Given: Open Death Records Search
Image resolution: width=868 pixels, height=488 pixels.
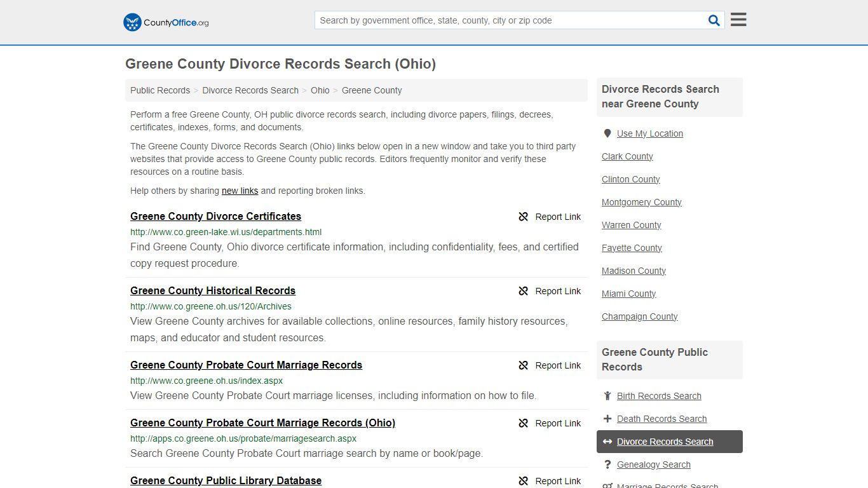Looking at the screenshot, I should pos(661,419).
